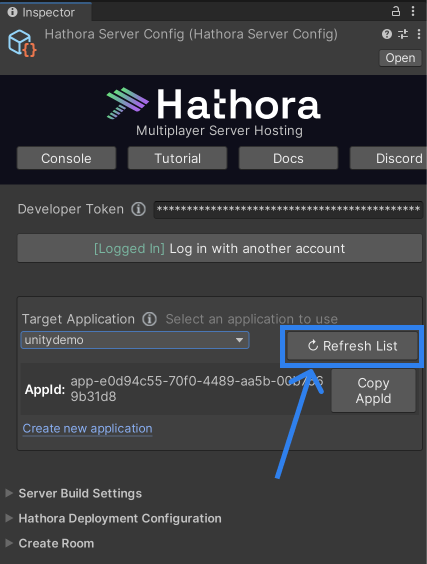Click the Copy AppId button

coord(373,391)
